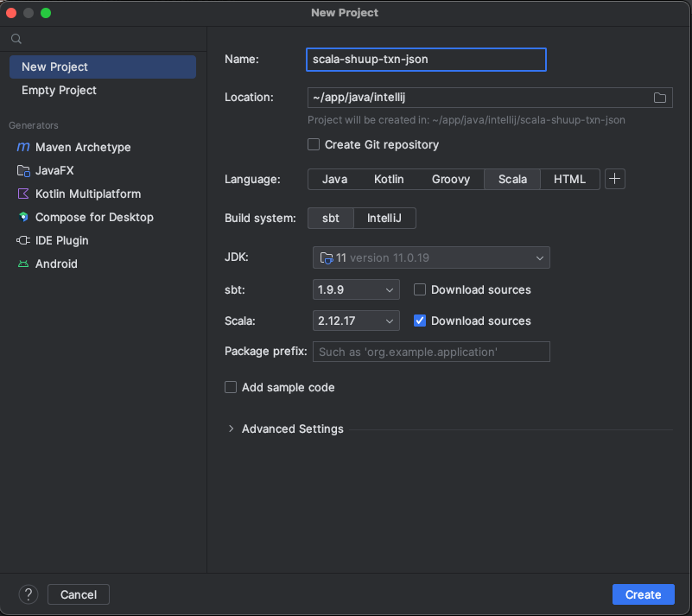
Task: Switch language to Kotlin
Action: pos(389,179)
